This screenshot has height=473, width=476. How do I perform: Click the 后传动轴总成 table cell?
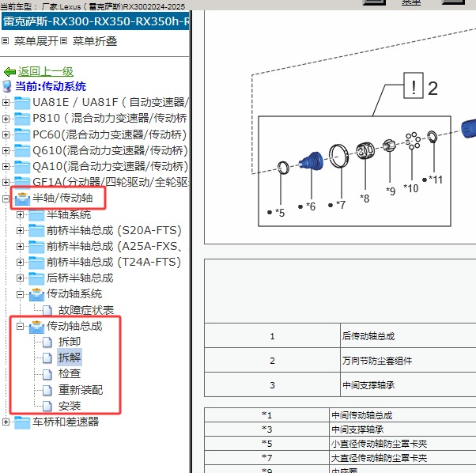click(x=408, y=336)
